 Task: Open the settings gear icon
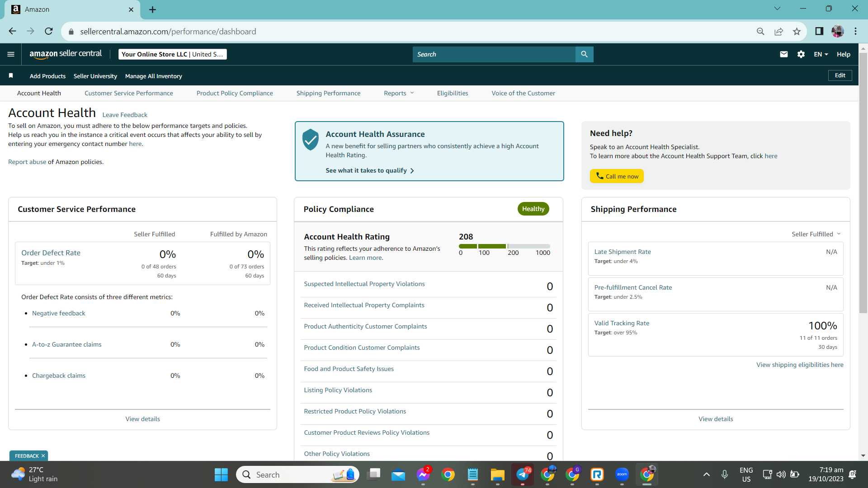[801, 54]
